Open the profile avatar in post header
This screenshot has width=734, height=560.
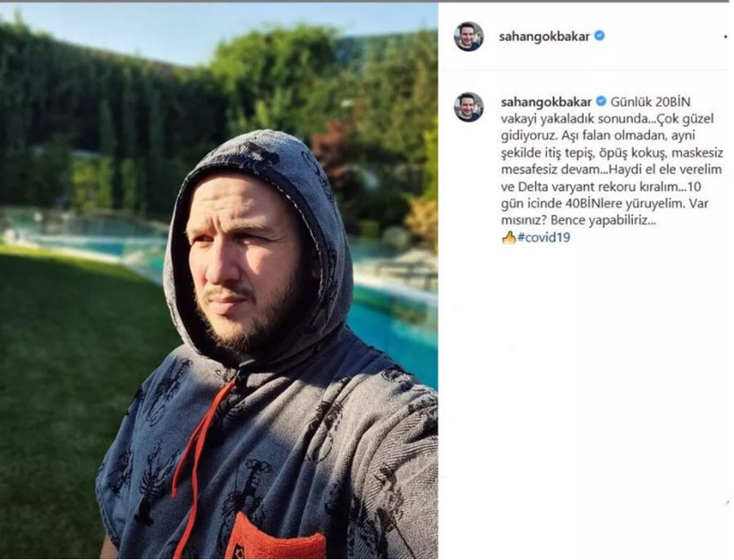468,37
